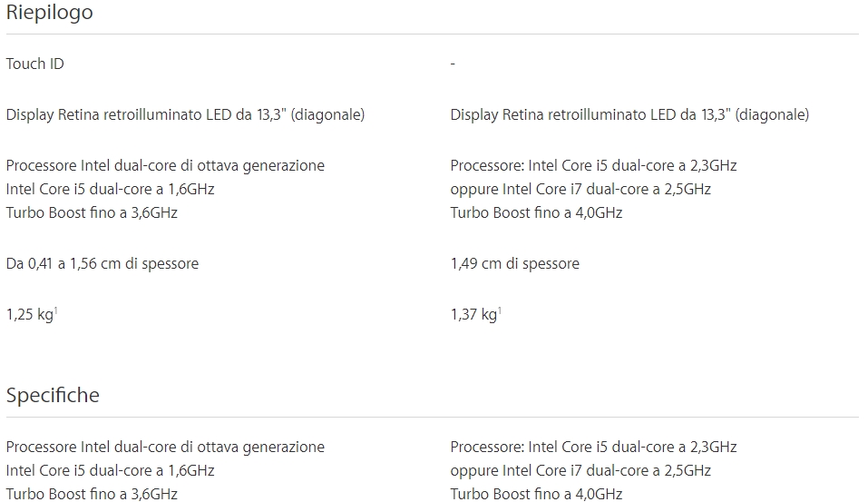Select the left column Display Retina text
Viewport: 868px width, 502px height.
click(185, 114)
